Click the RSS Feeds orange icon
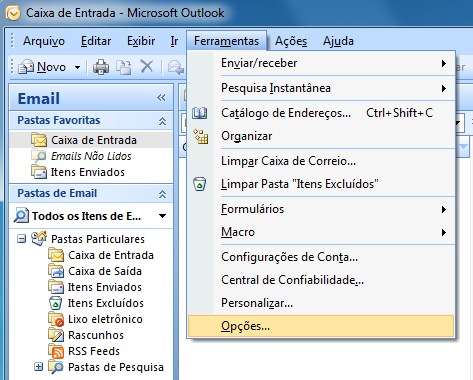This screenshot has height=380, width=473. [x=56, y=351]
